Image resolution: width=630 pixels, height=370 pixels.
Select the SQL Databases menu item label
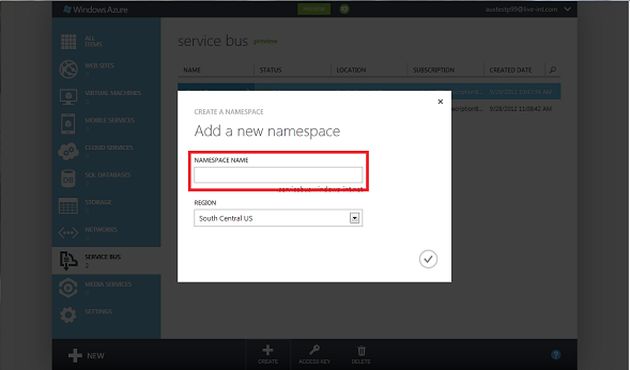(x=107, y=175)
